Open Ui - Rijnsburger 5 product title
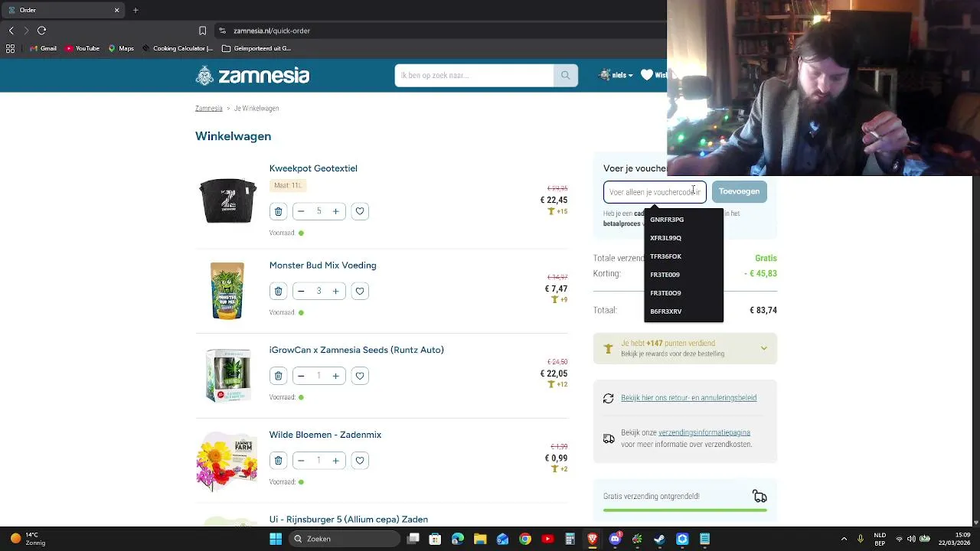 click(348, 520)
